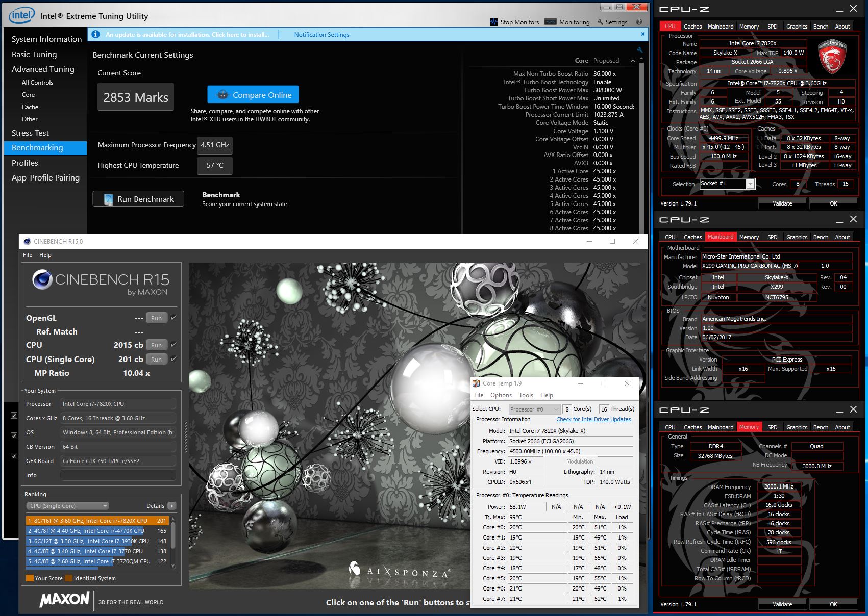Viewport: 868px width, 616px height.
Task: Open System Information in XTU sidebar
Action: coord(46,39)
